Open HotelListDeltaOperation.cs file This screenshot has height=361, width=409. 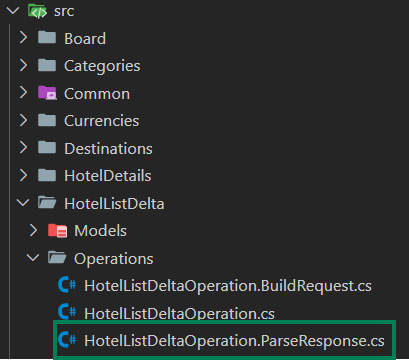point(179,313)
